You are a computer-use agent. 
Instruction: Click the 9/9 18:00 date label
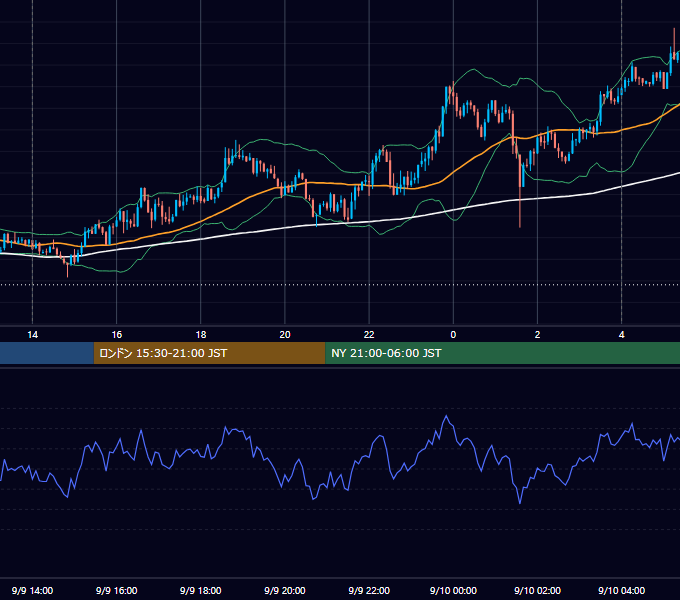201,591
